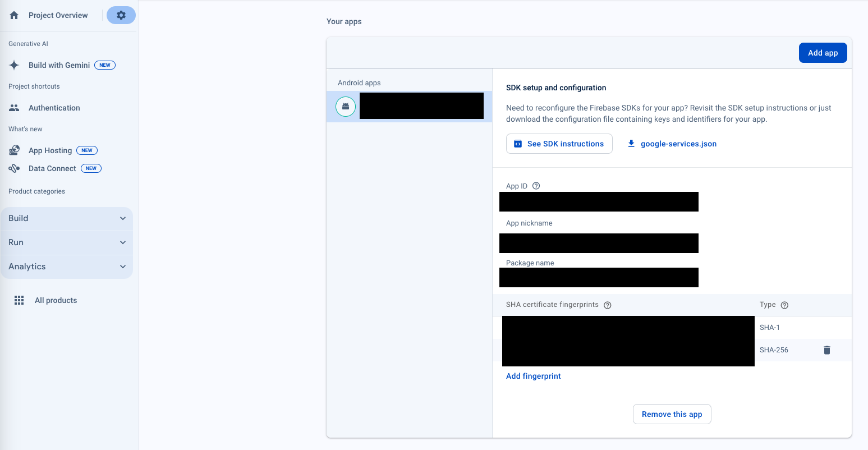Open Authentication from project shortcuts
The width and height of the screenshot is (868, 450).
[54, 108]
